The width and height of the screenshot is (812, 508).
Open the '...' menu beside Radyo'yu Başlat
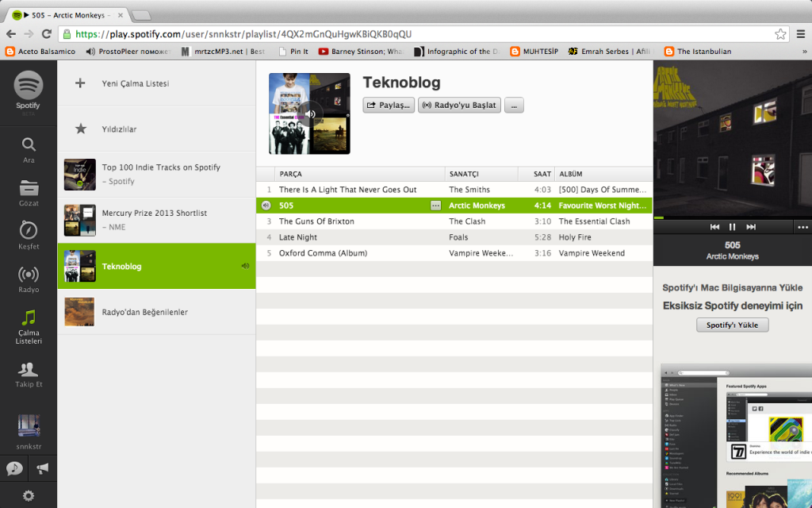coord(513,105)
